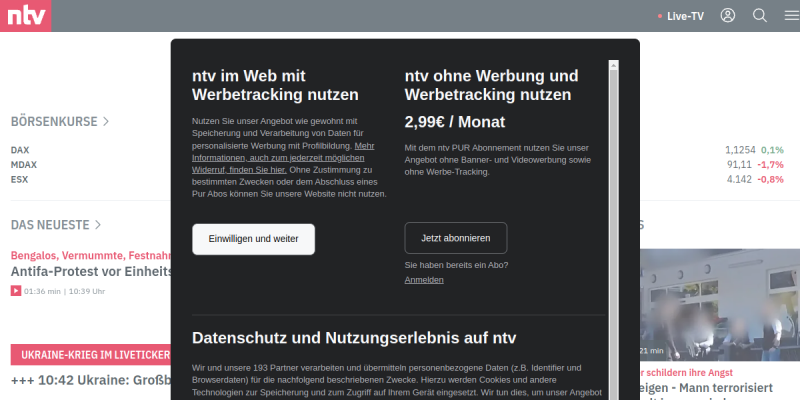
Task: Click the Datenschutz und Nutzungserlebnis heading
Action: 354,338
